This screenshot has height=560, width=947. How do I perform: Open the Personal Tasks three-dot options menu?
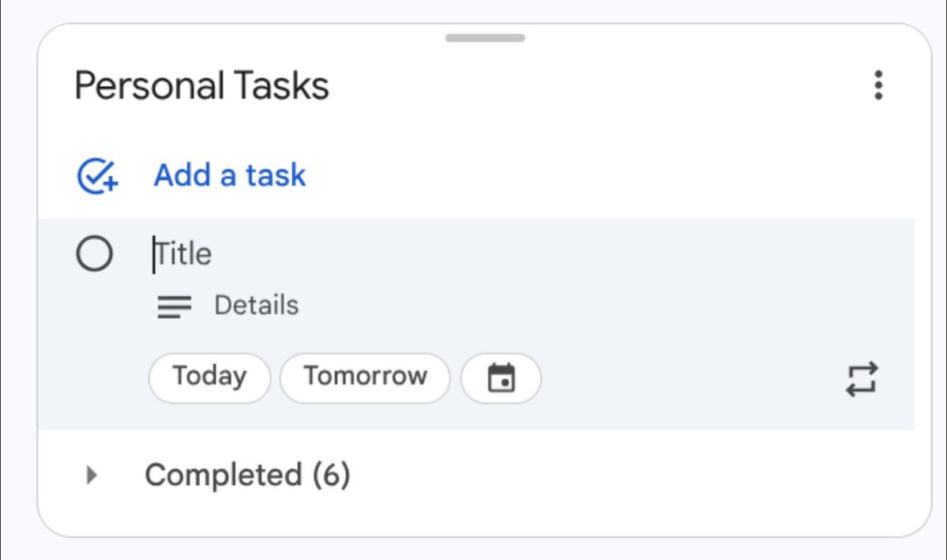click(878, 85)
